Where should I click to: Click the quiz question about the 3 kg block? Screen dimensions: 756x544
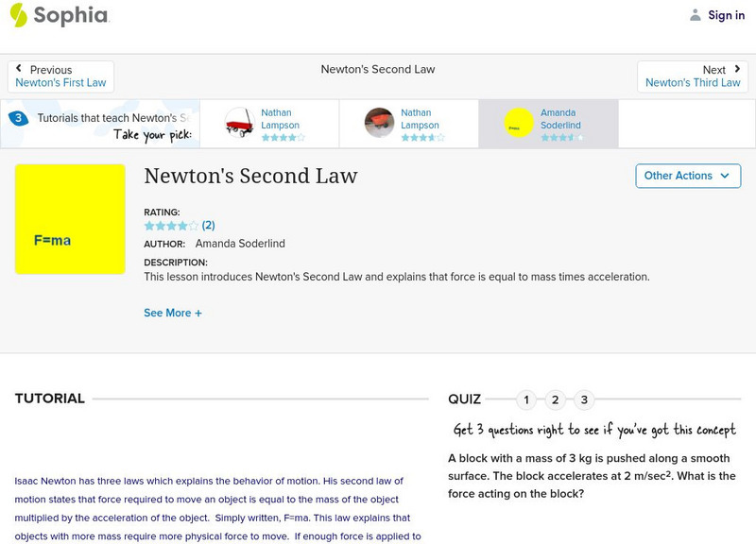pyautogui.click(x=592, y=476)
